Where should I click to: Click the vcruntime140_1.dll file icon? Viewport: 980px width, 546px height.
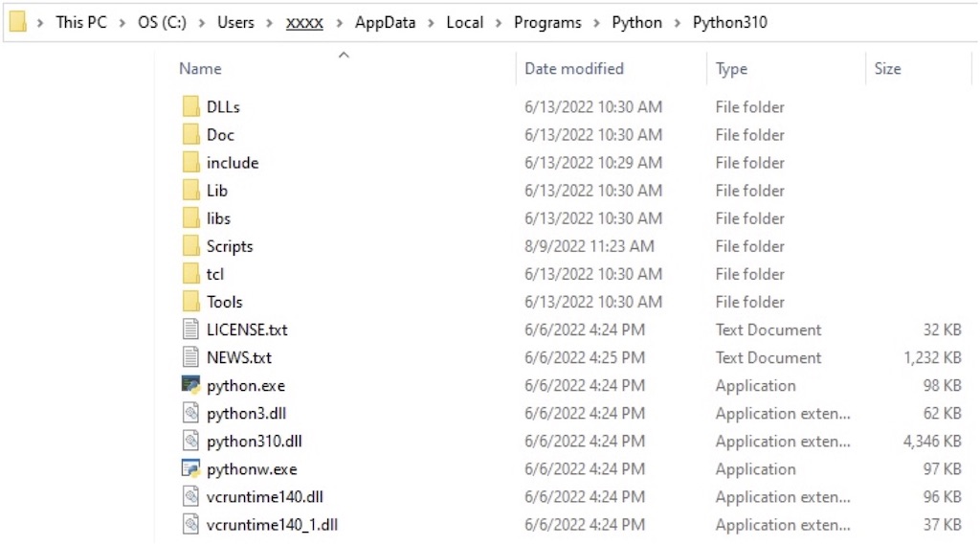pos(190,524)
